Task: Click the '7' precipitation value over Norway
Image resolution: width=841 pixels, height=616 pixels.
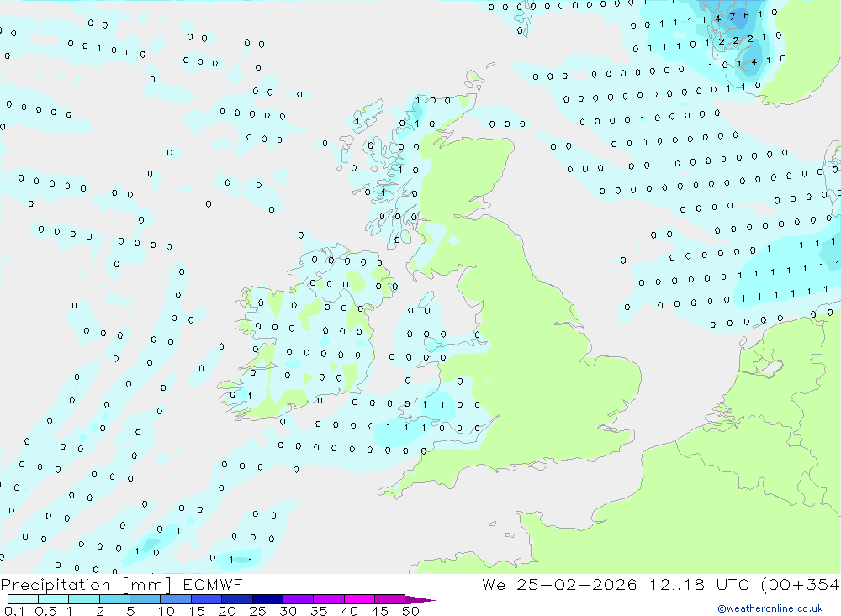Action: (x=733, y=17)
